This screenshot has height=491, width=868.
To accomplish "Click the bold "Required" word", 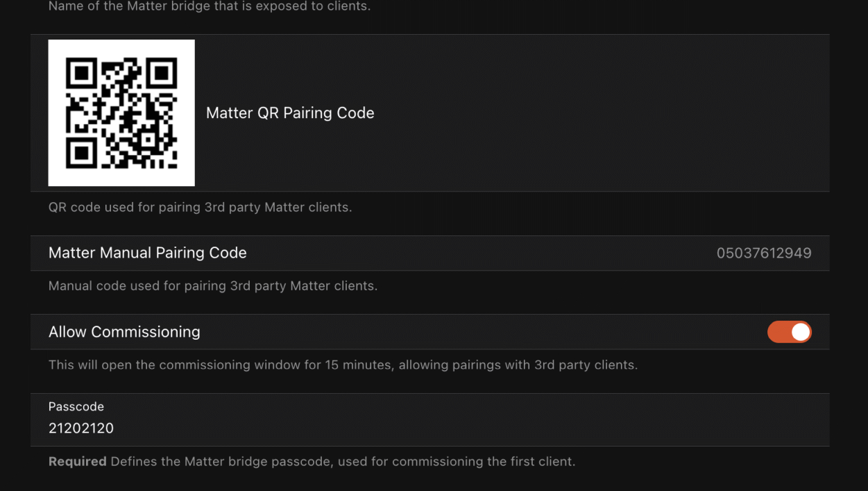I will pyautogui.click(x=77, y=461).
